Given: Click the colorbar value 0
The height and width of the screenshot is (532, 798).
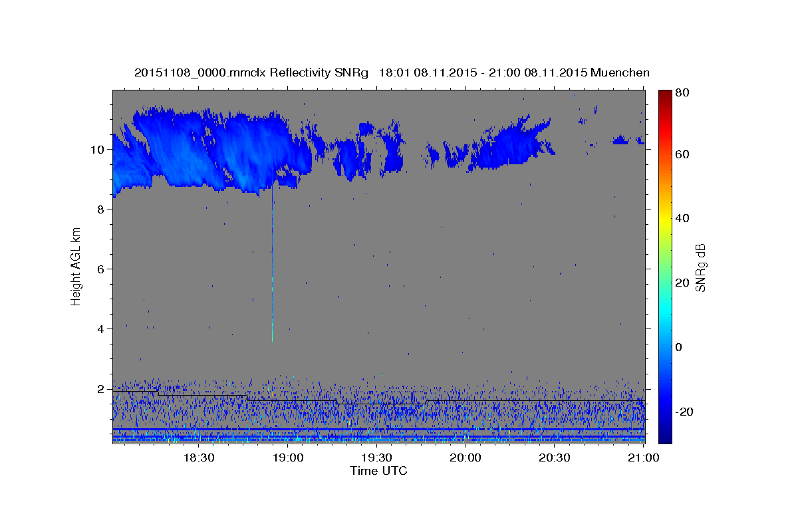Looking at the screenshot, I should point(680,347).
